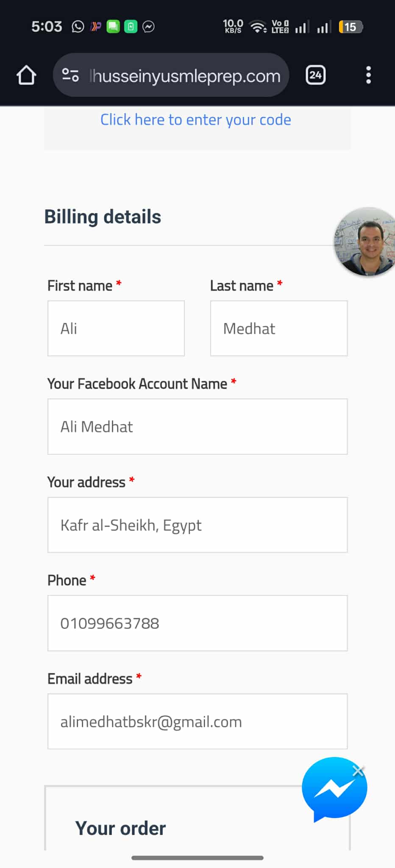The image size is (395, 868).
Task: Open the tab switcher showing 24 tabs
Action: point(315,75)
